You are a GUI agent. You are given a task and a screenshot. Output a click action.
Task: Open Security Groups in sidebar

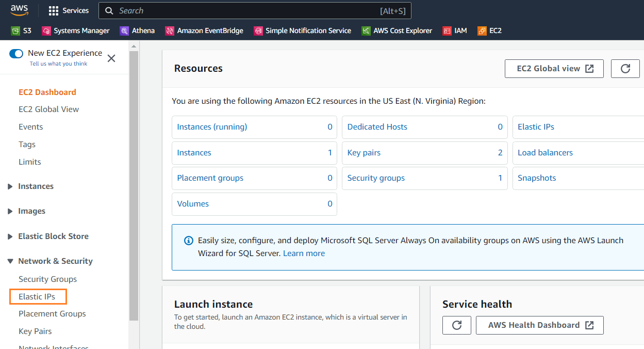(48, 279)
